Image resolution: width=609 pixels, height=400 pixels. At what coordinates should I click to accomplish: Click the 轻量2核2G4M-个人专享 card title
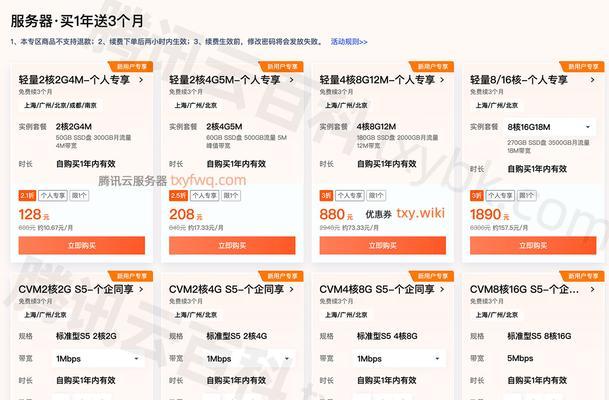(74, 80)
